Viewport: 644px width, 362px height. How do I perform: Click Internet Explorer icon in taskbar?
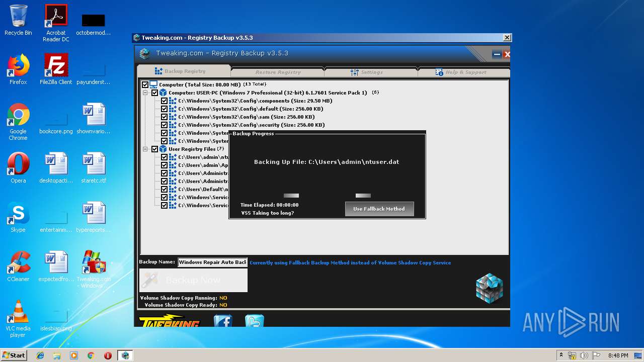pyautogui.click(x=40, y=355)
